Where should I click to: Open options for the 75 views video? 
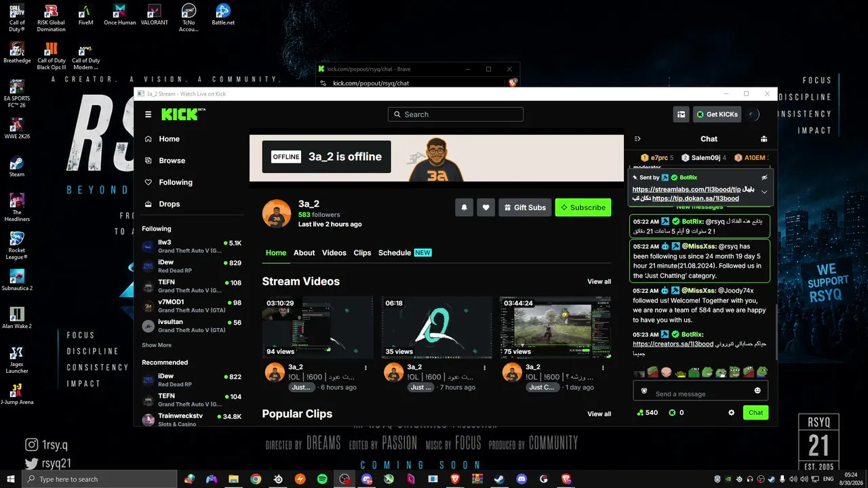pos(603,367)
